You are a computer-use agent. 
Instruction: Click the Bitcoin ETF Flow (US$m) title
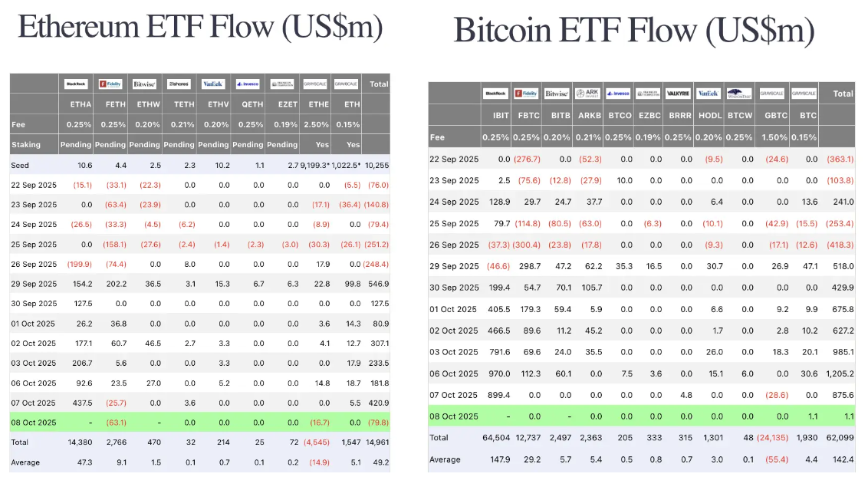(x=633, y=31)
